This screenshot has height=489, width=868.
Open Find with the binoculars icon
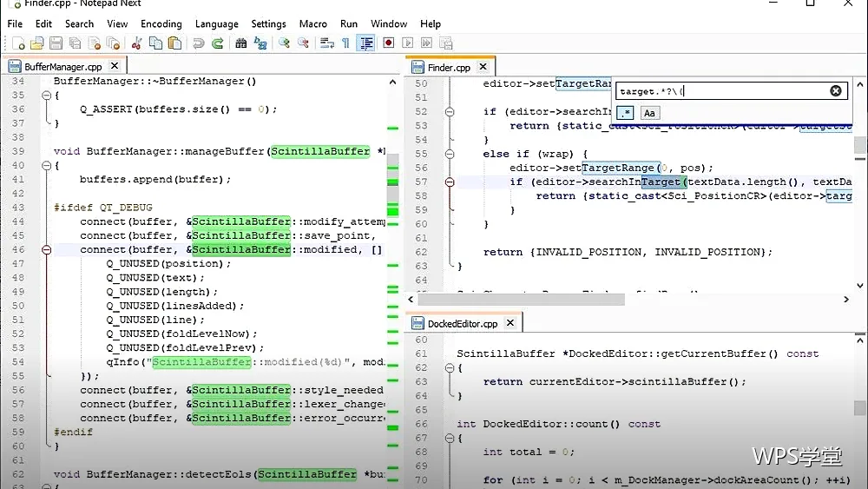[x=240, y=43]
